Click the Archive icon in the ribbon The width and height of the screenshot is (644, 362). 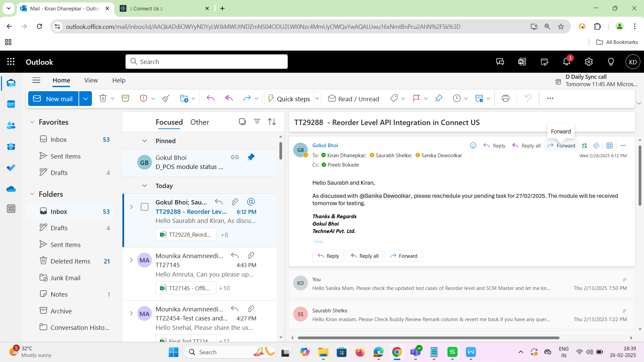point(125,99)
